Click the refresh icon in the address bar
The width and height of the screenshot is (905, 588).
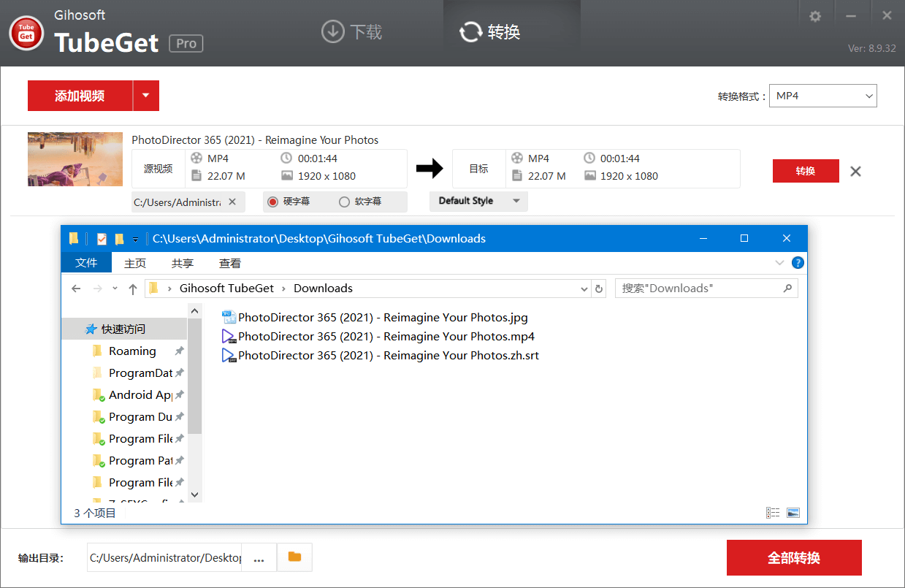click(x=598, y=288)
